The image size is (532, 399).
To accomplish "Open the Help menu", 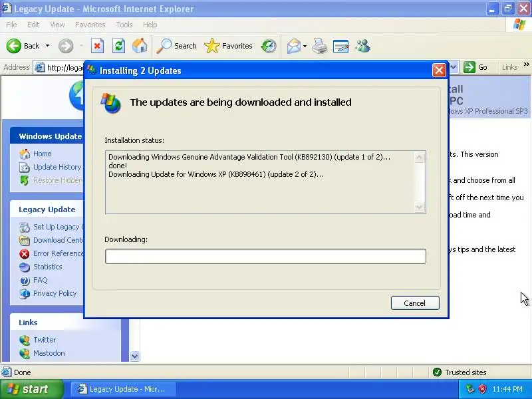I will tap(150, 25).
